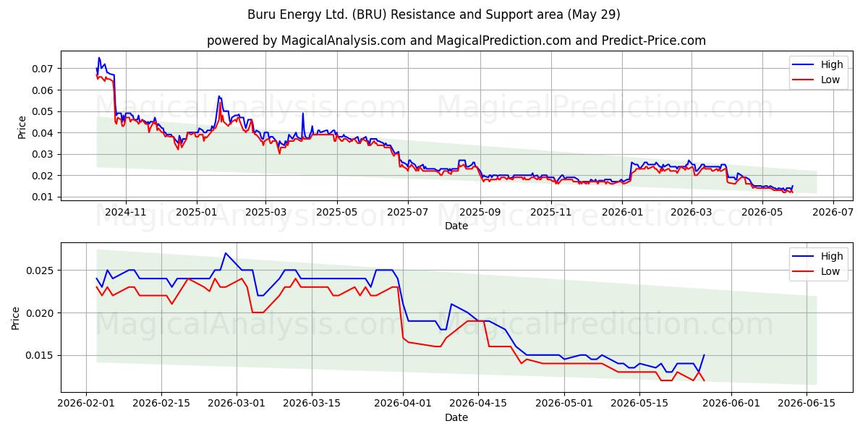Viewport: 868px width, 434px height.
Task: Click the '2026-06-15' date label on the bottom axis
Action: click(806, 404)
